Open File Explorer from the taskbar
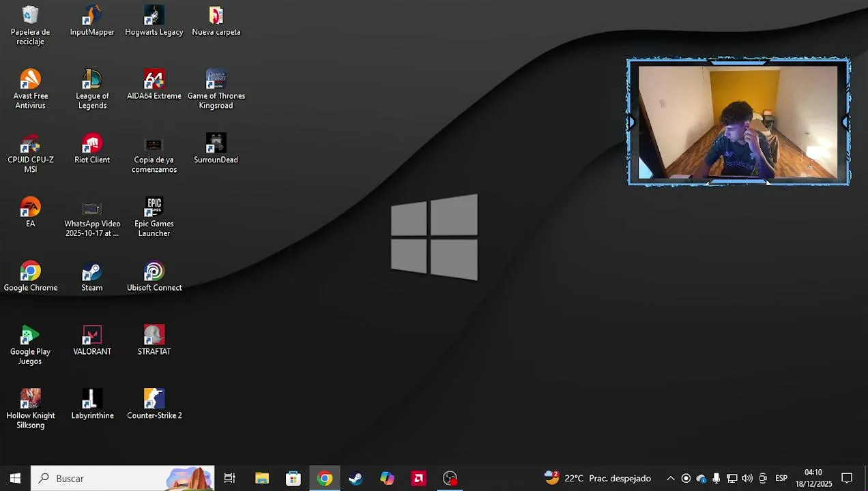 tap(262, 478)
